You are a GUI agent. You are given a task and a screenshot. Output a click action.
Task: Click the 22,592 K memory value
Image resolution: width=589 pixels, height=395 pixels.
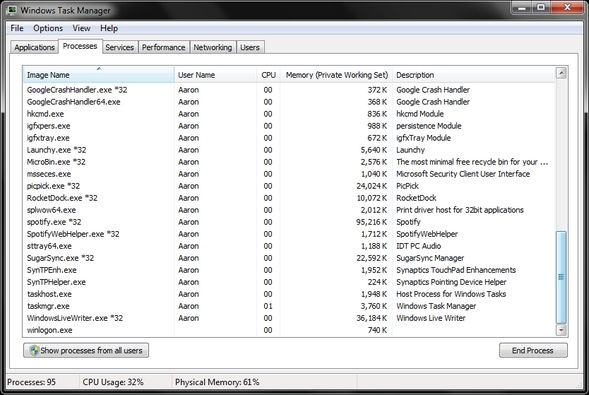point(372,258)
